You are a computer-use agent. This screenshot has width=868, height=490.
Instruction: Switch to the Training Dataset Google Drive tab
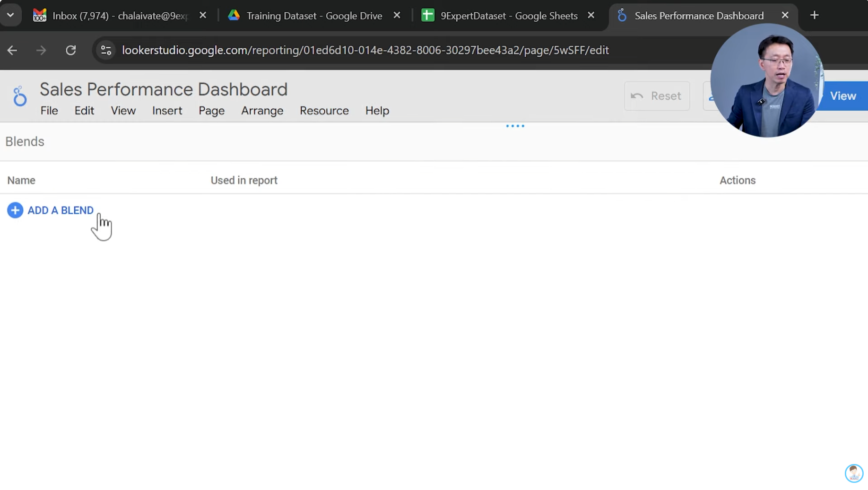click(x=314, y=16)
